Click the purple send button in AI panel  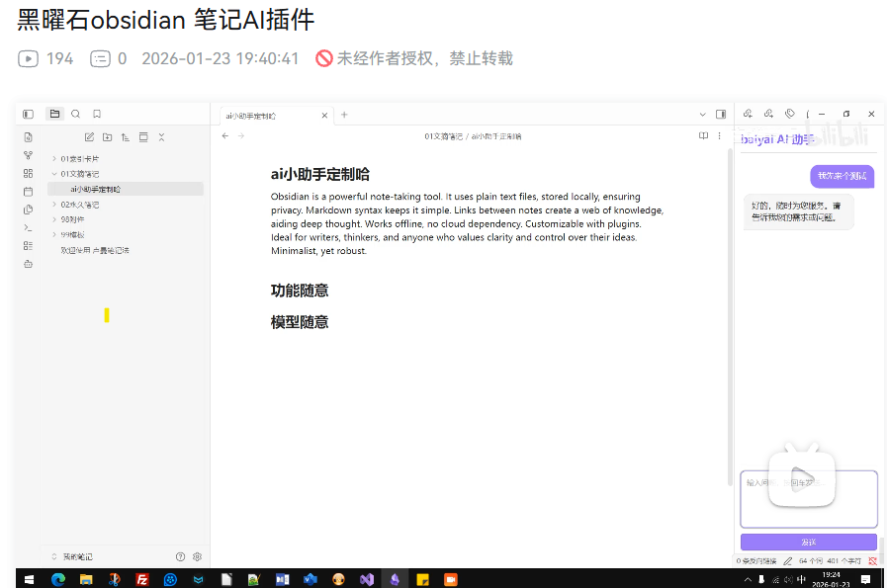(808, 542)
